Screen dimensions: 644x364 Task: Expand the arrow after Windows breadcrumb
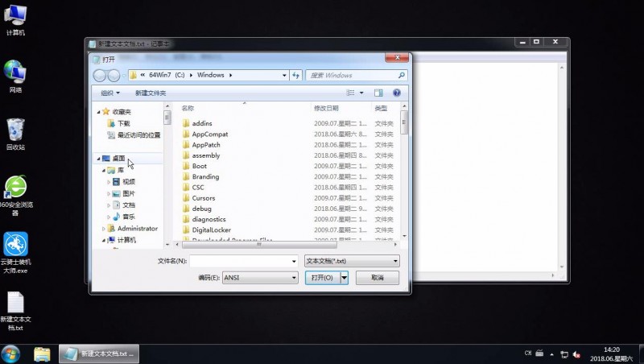[231, 75]
